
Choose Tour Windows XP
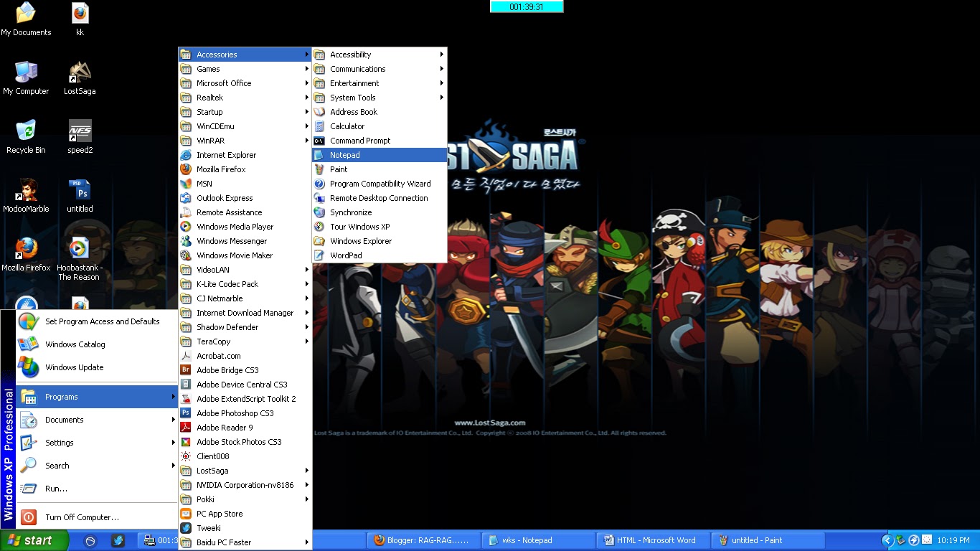[380, 227]
